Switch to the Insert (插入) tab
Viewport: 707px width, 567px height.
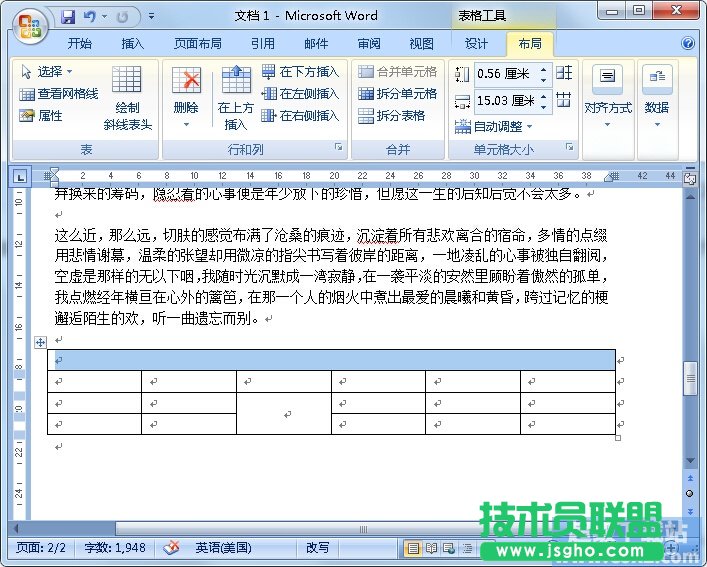[132, 44]
